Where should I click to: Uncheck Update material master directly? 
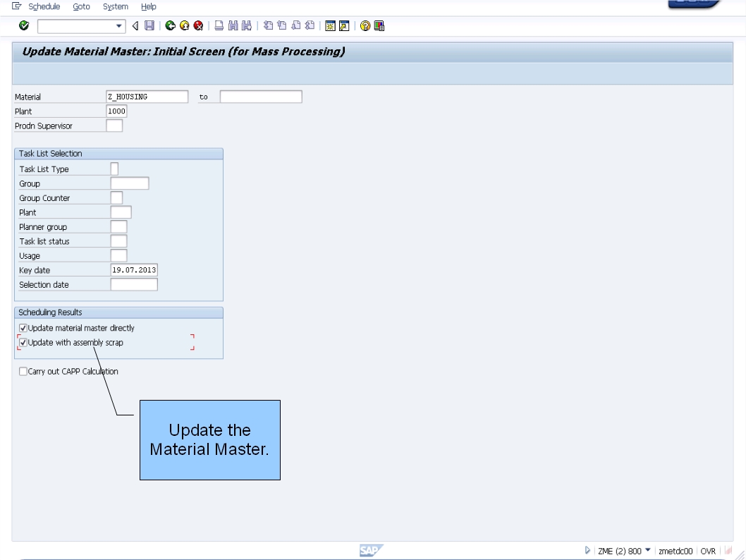pyautogui.click(x=23, y=327)
